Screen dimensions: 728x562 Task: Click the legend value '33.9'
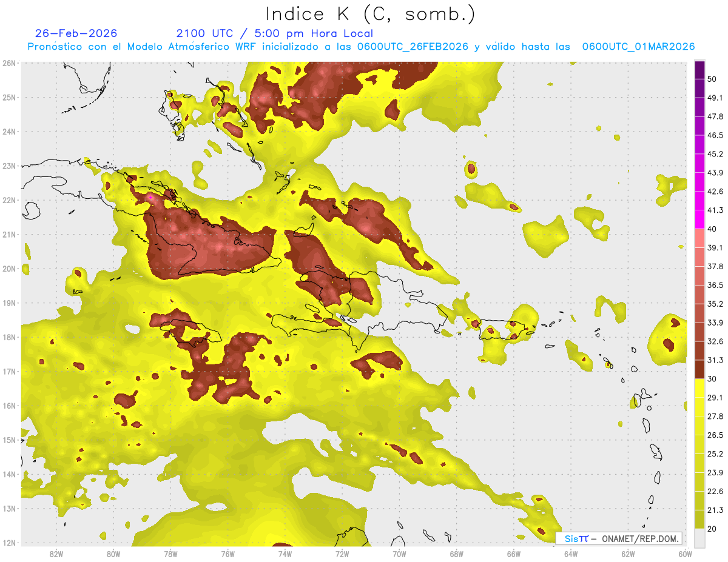(x=715, y=323)
